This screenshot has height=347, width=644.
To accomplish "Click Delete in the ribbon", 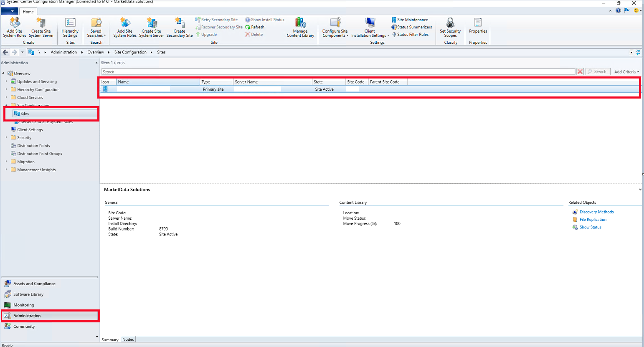I will point(254,35).
